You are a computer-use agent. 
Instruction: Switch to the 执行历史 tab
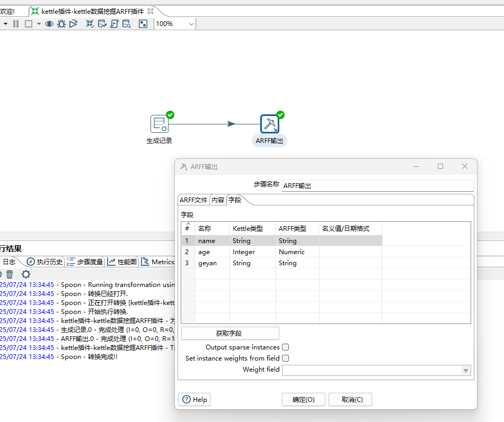[45, 262]
